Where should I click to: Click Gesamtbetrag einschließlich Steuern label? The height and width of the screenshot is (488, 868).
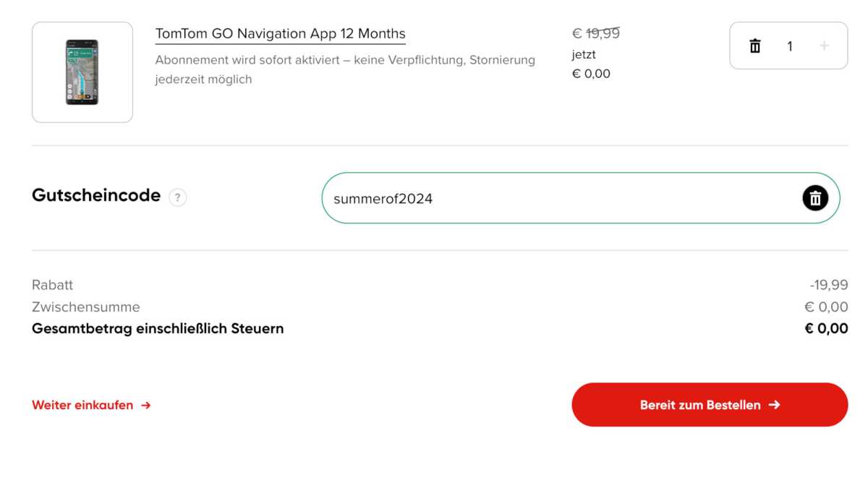tap(158, 328)
